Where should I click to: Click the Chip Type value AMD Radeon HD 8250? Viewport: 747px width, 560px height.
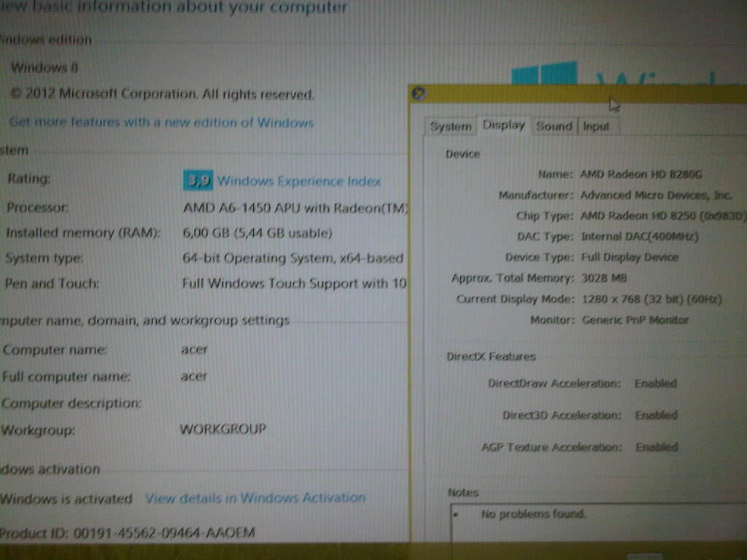662,216
